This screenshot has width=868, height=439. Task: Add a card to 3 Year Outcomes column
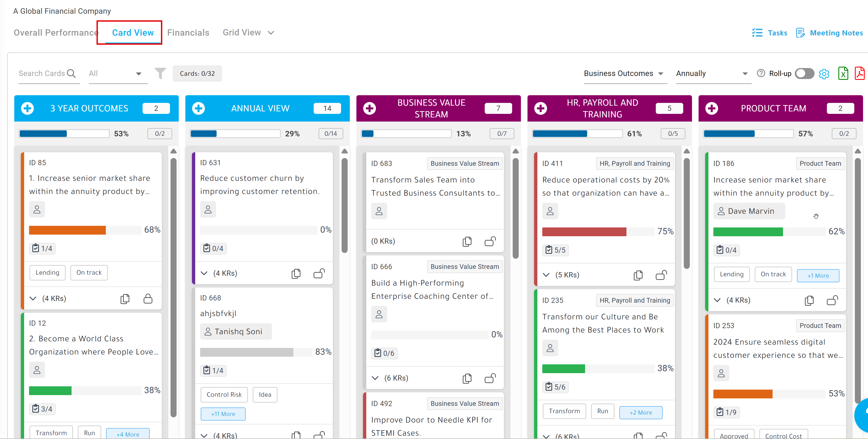point(27,108)
